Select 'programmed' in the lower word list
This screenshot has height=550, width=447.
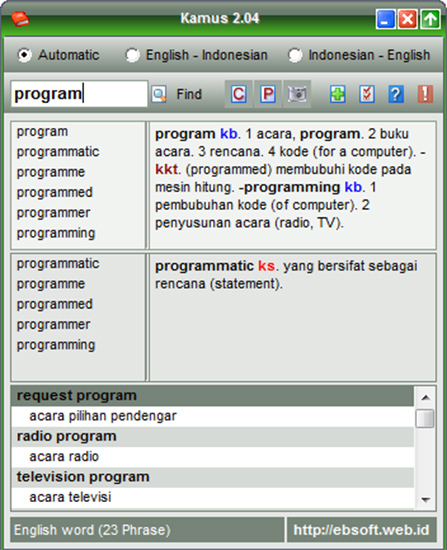click(x=55, y=304)
